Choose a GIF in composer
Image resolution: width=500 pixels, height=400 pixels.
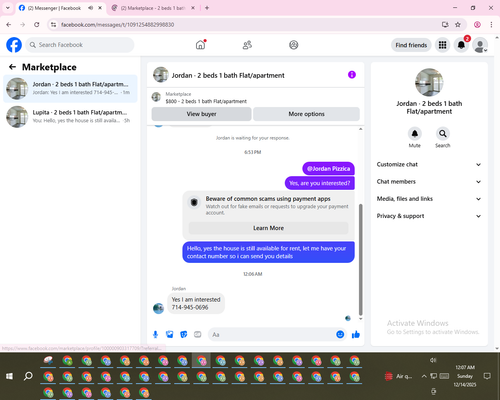click(198, 334)
